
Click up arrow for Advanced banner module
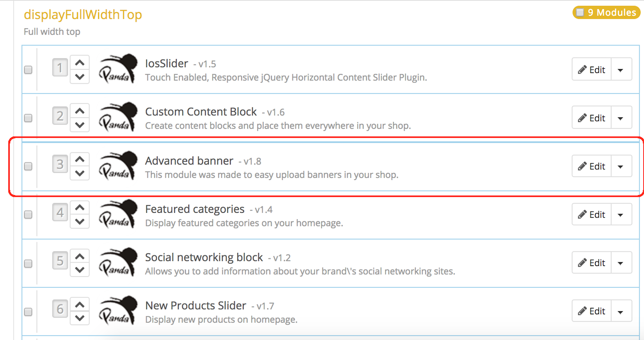(80, 159)
